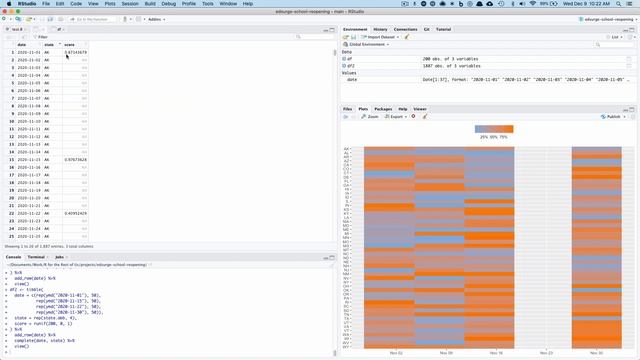Open the Addins dropdown
The width and height of the screenshot is (640, 360).
[156, 19]
